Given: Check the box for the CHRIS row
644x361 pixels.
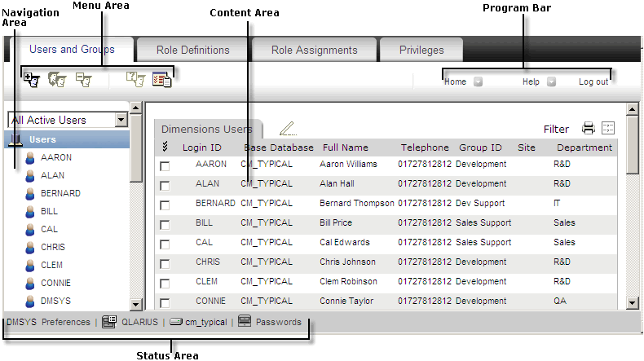Looking at the screenshot, I should point(165,263).
